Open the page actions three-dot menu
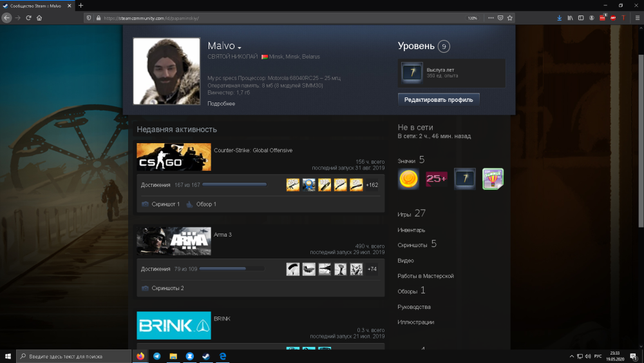Viewport: 644px width, 363px height. pos(491,18)
